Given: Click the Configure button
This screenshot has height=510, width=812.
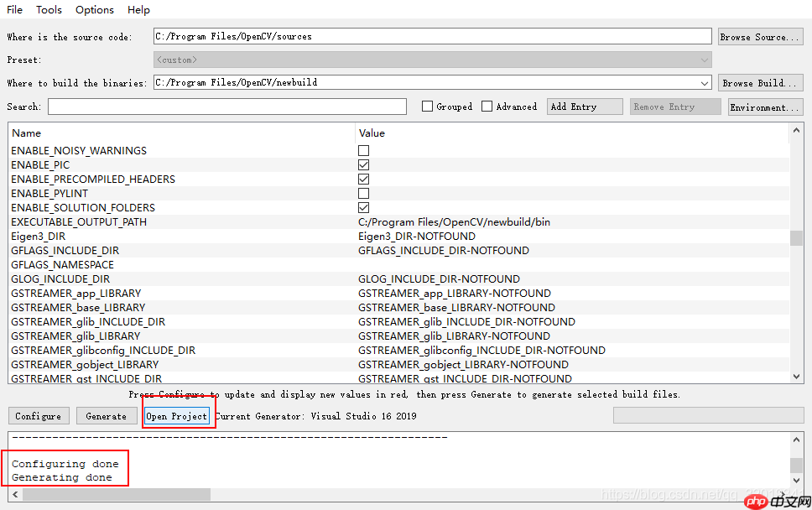Looking at the screenshot, I should 38,415.
